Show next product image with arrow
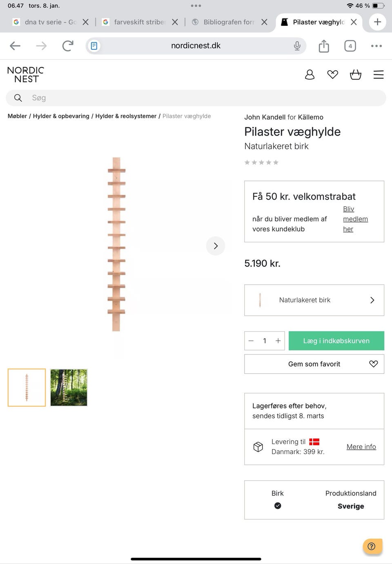The height and width of the screenshot is (564, 392). pyautogui.click(x=215, y=246)
